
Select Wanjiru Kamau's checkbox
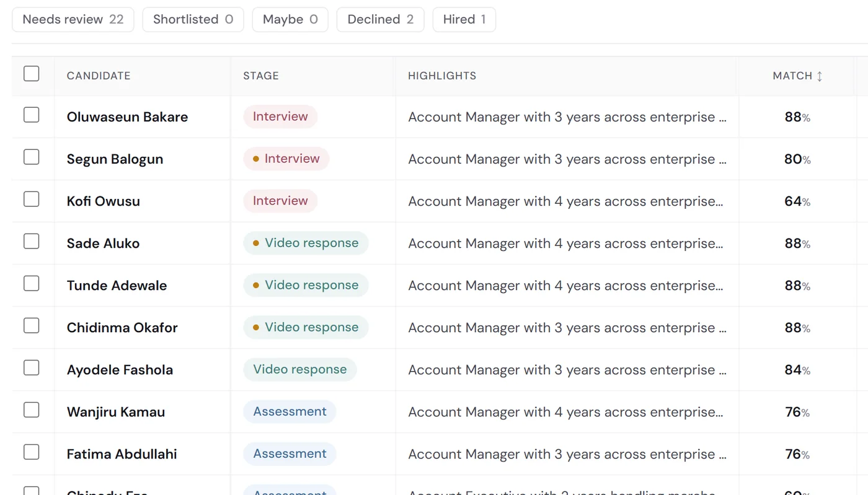[x=32, y=410]
